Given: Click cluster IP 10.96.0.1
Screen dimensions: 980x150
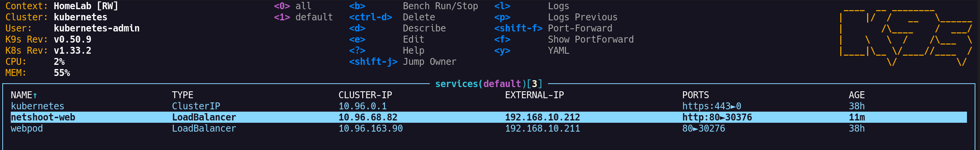Looking at the screenshot, I should 363,106.
